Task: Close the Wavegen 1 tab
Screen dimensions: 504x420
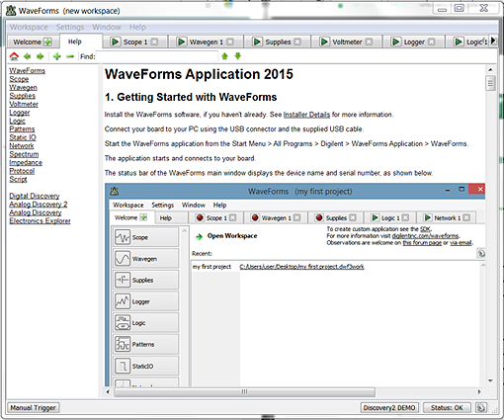Action: (x=230, y=42)
